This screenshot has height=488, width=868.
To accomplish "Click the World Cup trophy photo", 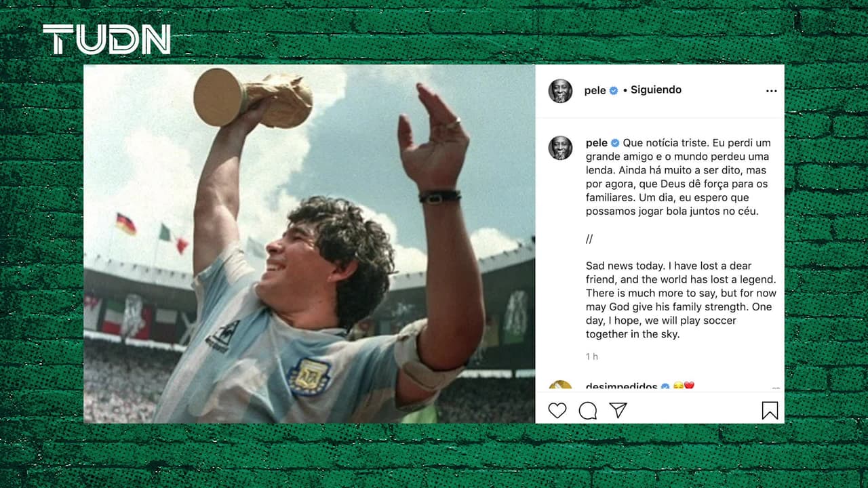I will pos(309,244).
